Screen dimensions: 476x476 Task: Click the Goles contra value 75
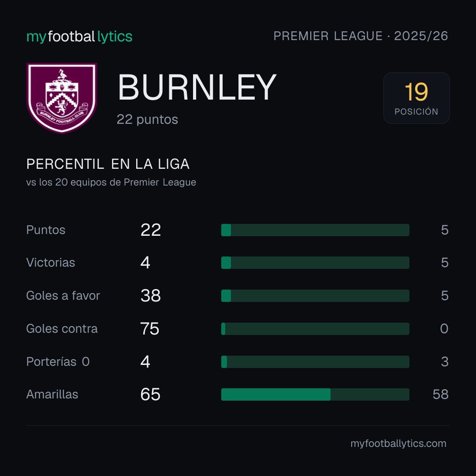(150, 329)
